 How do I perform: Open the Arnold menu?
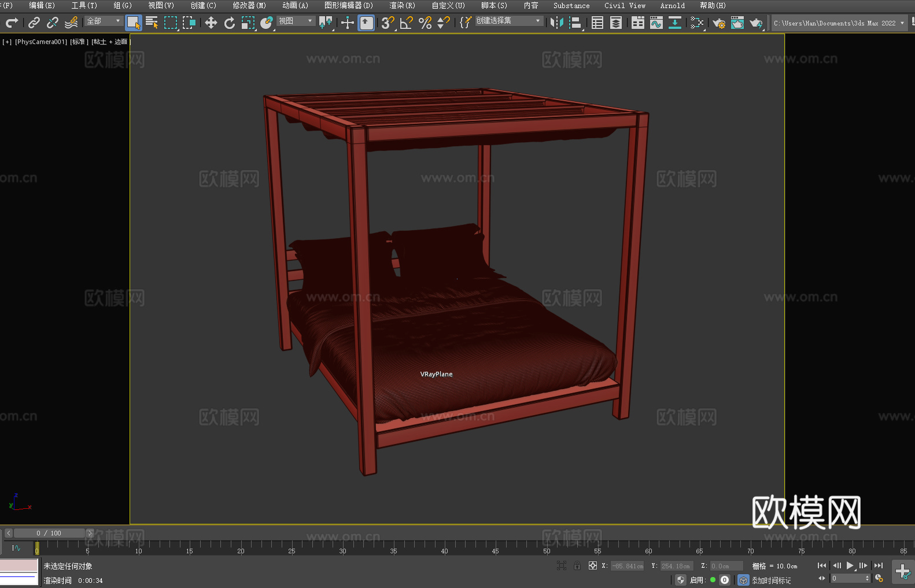pyautogui.click(x=672, y=5)
